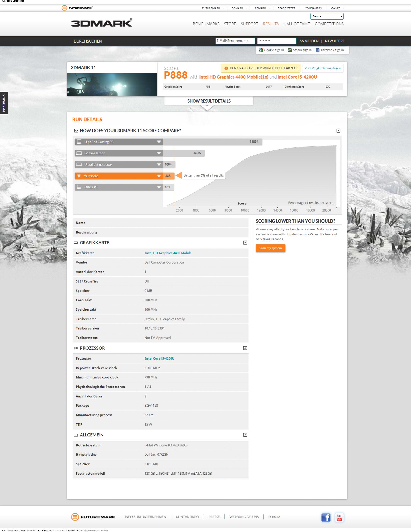The image size is (411, 532).
Task: Click Werbung bei uns footer link
Action: point(244,517)
